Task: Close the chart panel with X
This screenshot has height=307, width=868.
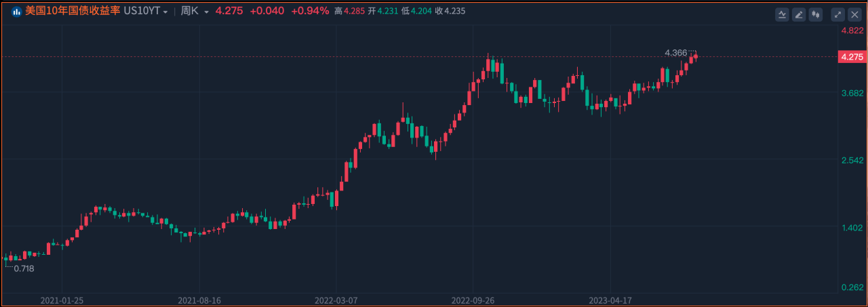Action: [854, 14]
